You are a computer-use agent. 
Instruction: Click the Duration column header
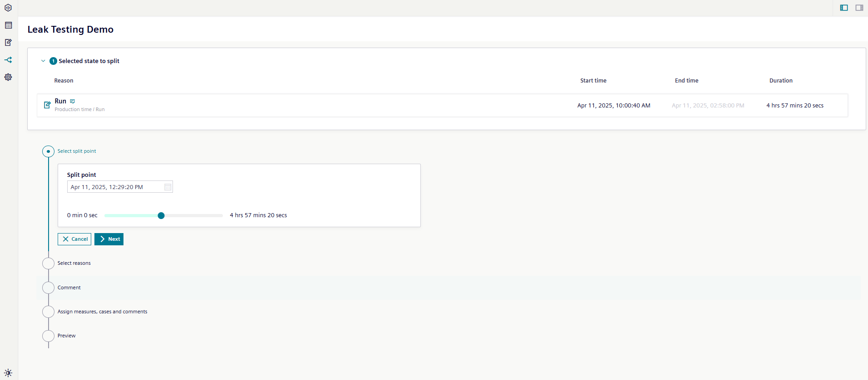[x=781, y=81]
